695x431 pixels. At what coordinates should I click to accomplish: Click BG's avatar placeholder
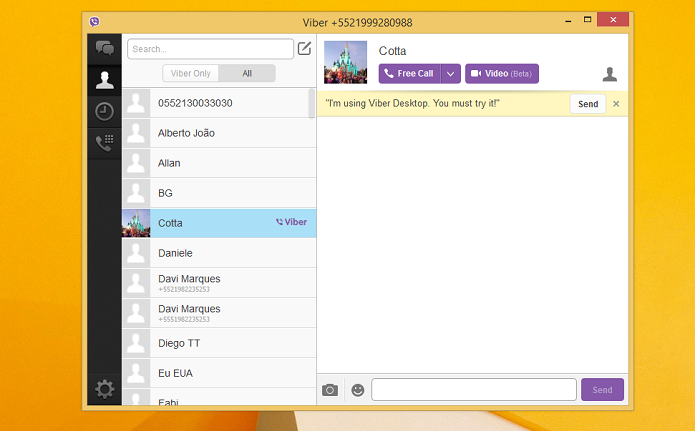(x=136, y=193)
